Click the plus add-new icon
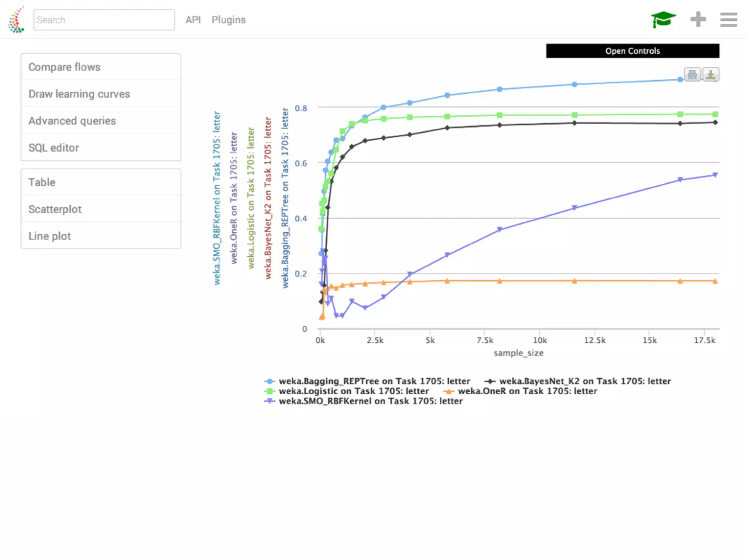The width and height of the screenshot is (747, 560). click(x=698, y=19)
